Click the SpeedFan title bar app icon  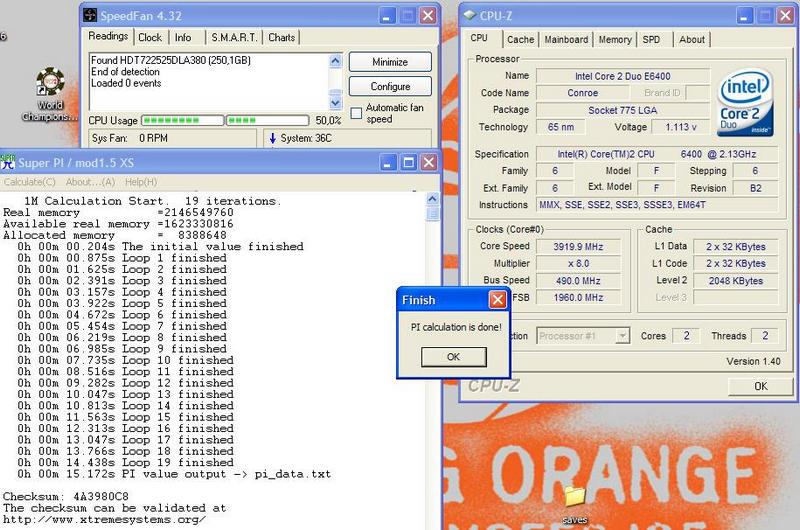tap(90, 15)
